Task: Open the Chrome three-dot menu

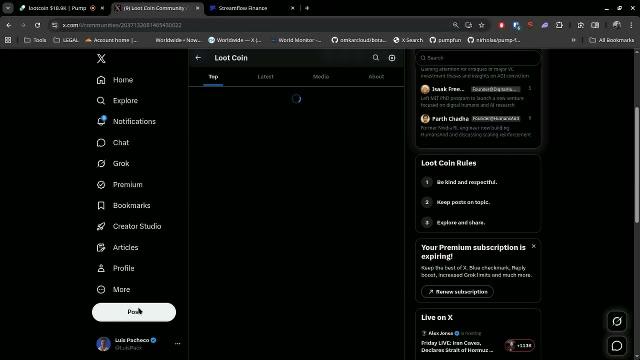Action: click(631, 25)
